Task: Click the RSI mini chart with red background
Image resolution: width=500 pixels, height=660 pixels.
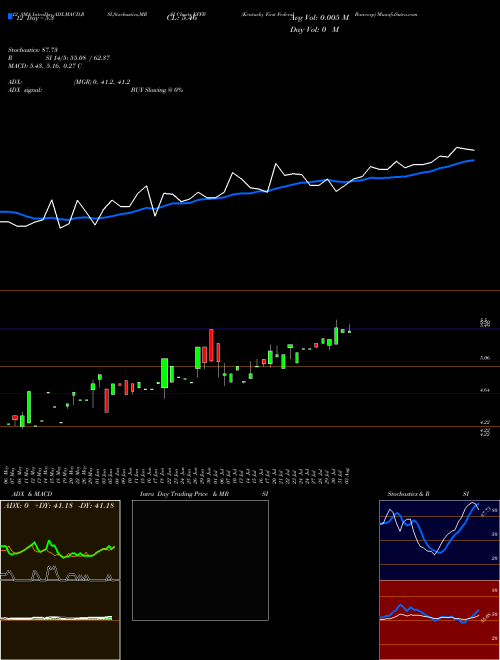Action: point(439,620)
